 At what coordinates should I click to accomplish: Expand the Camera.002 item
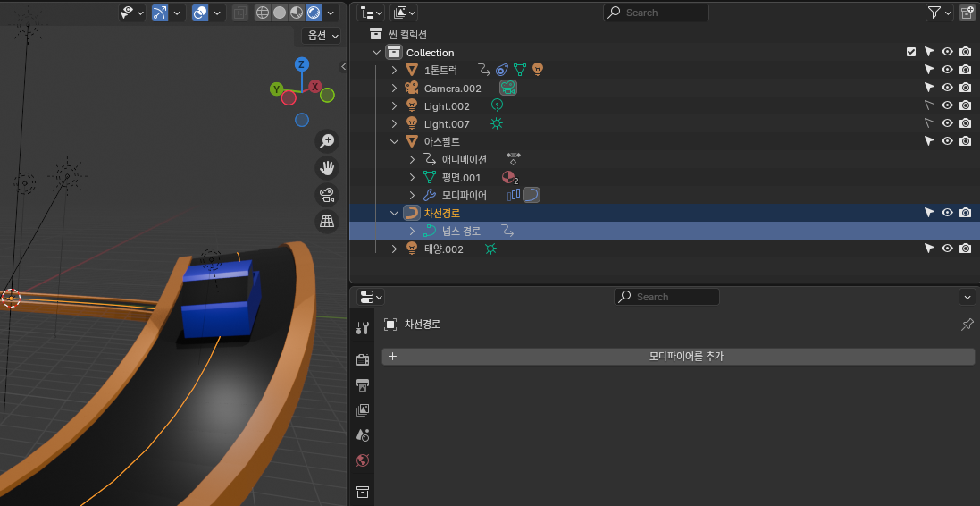[x=394, y=89]
